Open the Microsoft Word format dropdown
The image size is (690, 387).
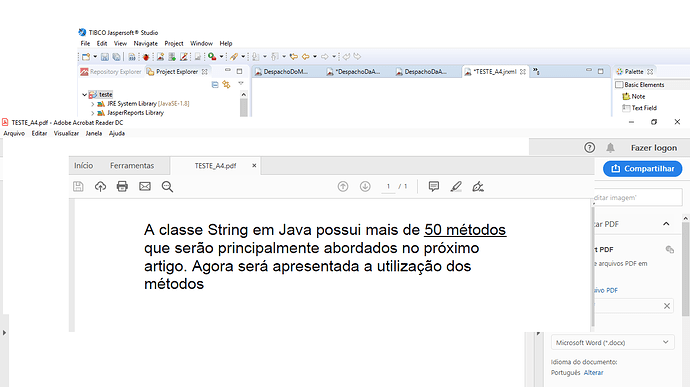click(613, 342)
